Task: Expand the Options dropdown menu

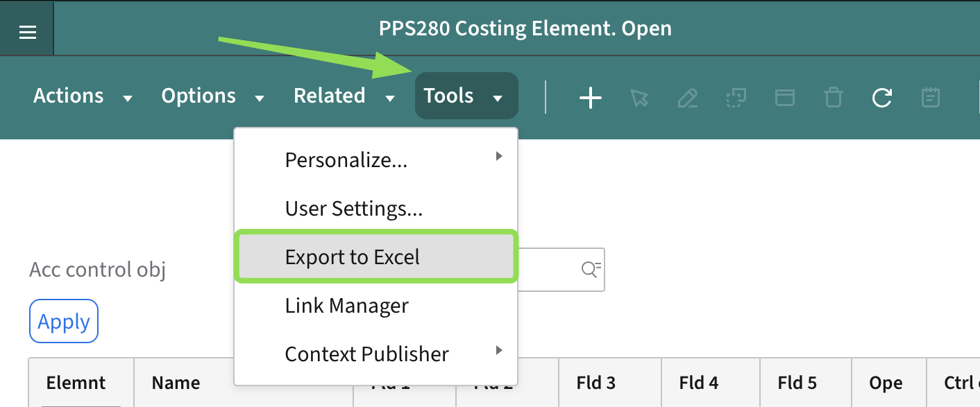Action: tap(212, 96)
